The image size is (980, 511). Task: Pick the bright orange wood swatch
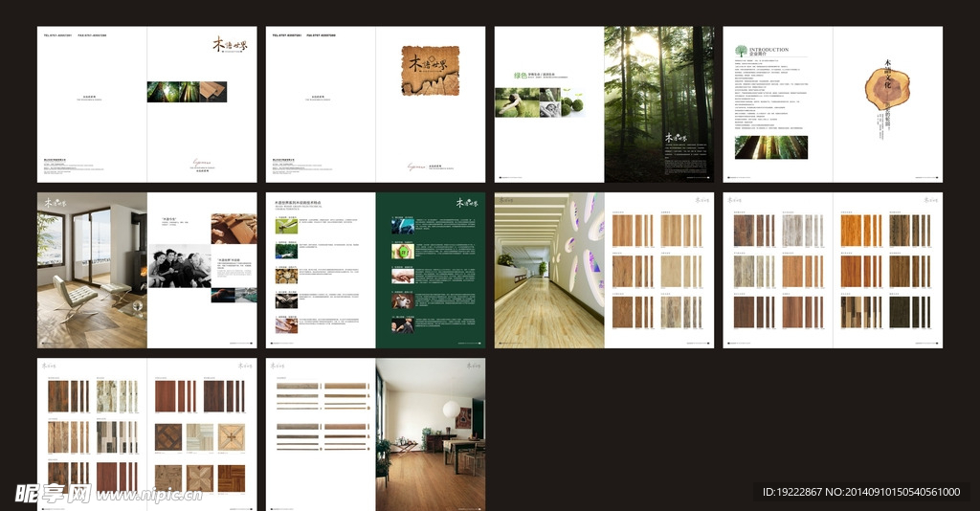851,231
